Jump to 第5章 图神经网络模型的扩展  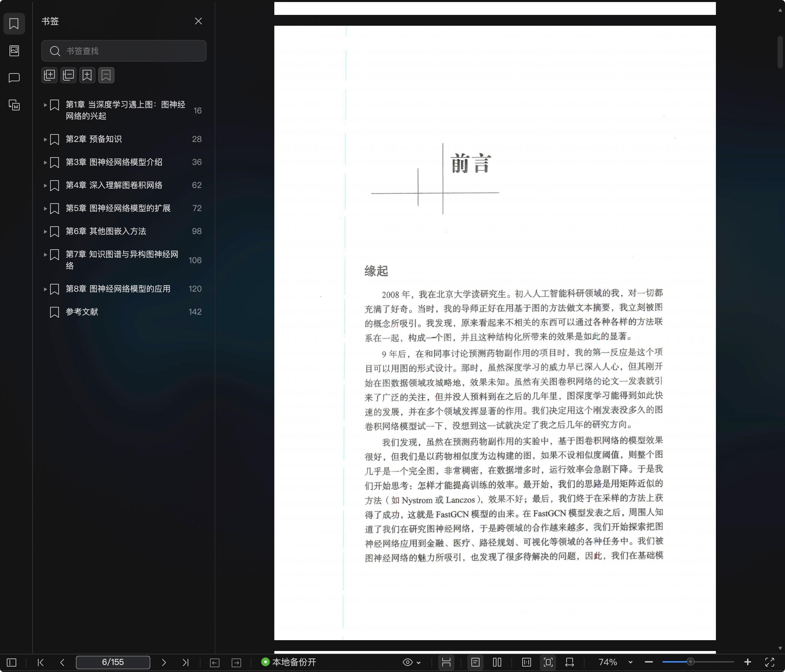pyautogui.click(x=118, y=208)
